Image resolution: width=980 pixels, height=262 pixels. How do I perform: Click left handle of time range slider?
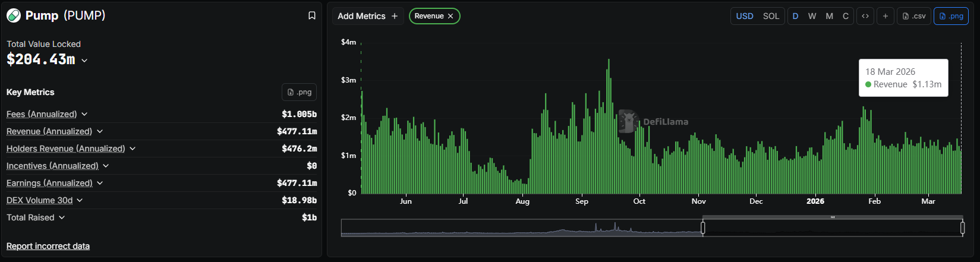tap(703, 228)
